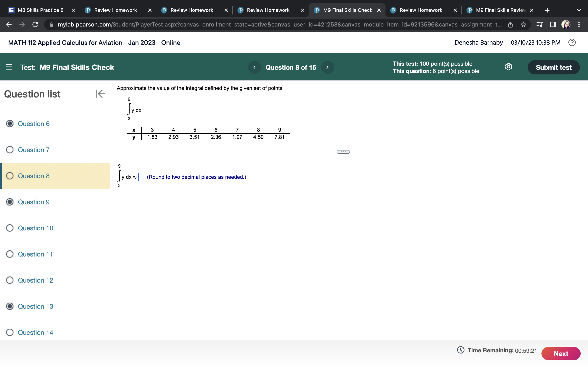Image resolution: width=588 pixels, height=367 pixels.
Task: Expand the ellipsis divider handle
Action: tap(343, 152)
